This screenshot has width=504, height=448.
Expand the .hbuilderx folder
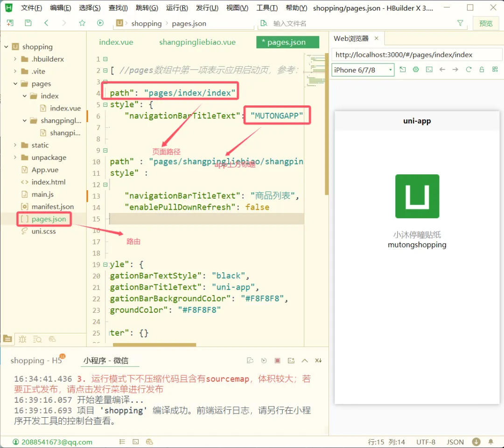(x=15, y=59)
